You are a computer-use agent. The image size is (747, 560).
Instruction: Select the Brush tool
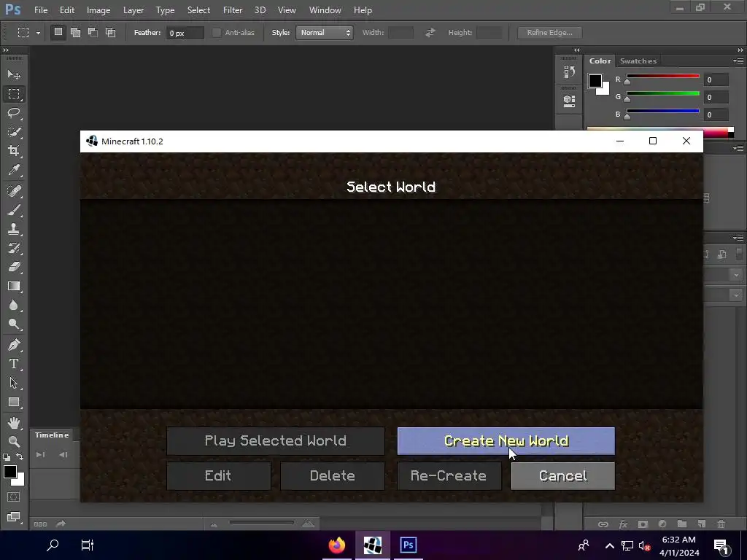14,210
